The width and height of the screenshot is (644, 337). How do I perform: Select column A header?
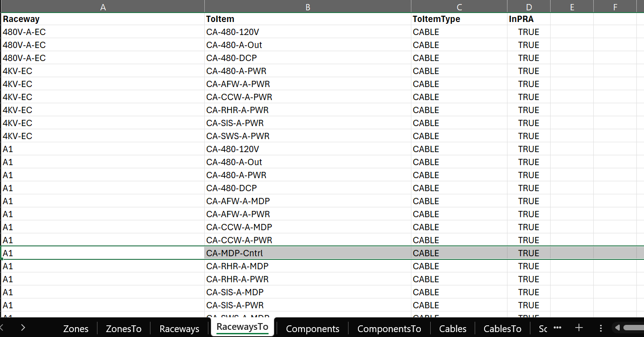103,7
